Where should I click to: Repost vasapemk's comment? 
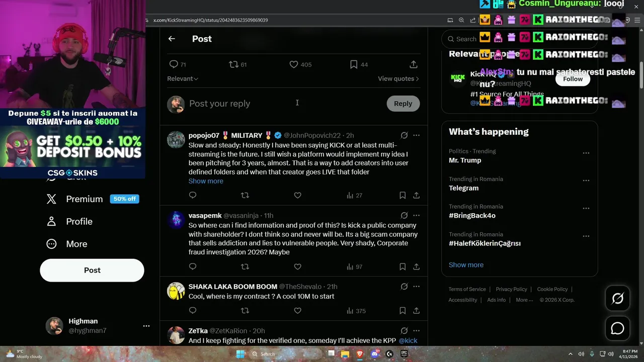coord(245,266)
